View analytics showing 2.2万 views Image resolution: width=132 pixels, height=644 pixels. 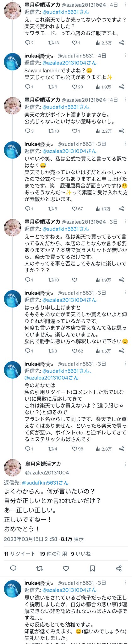tap(104, 131)
